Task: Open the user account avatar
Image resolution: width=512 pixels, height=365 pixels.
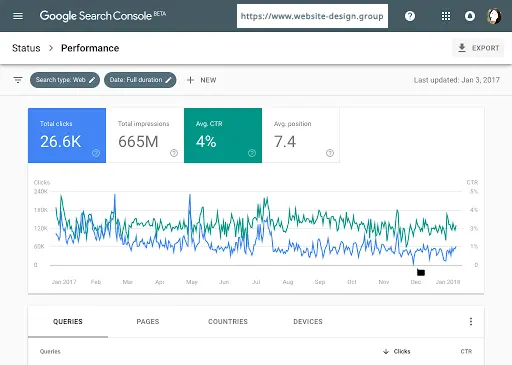Action: click(494, 16)
